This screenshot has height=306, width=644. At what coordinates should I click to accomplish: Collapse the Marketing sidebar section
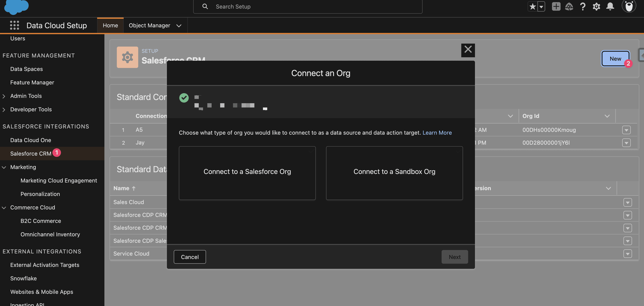coord(4,167)
